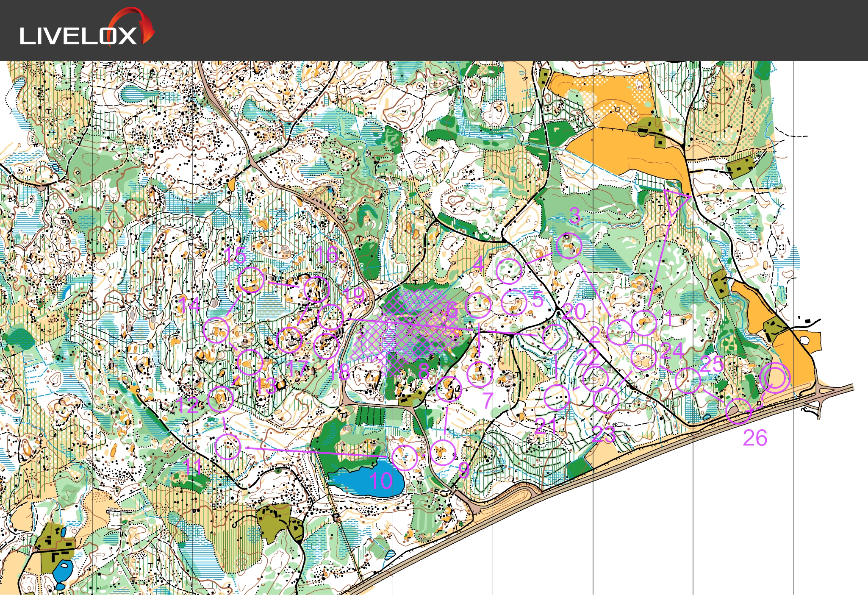
Task: Select control circle 24 on the map
Action: 644,357
